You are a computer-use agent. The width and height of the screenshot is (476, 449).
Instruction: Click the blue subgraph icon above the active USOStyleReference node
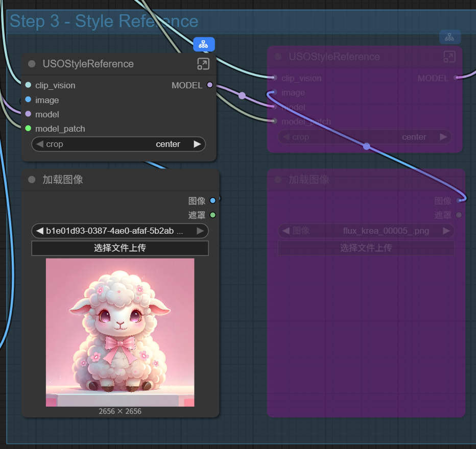click(x=204, y=44)
